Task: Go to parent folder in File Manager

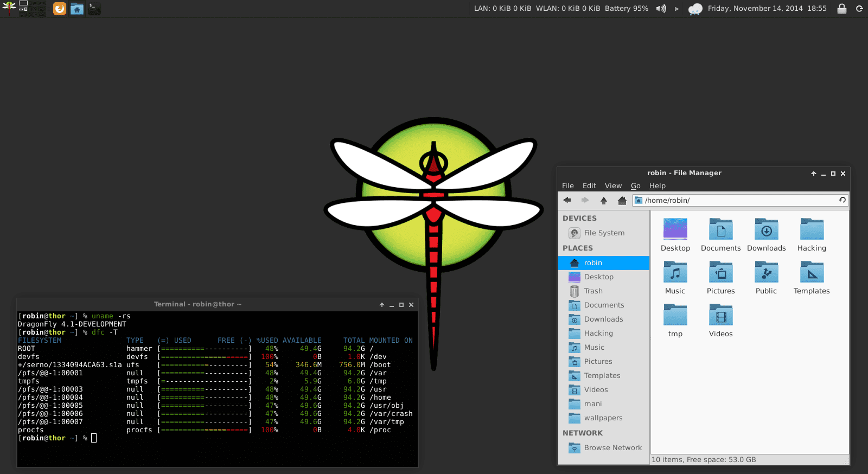Action: point(603,200)
